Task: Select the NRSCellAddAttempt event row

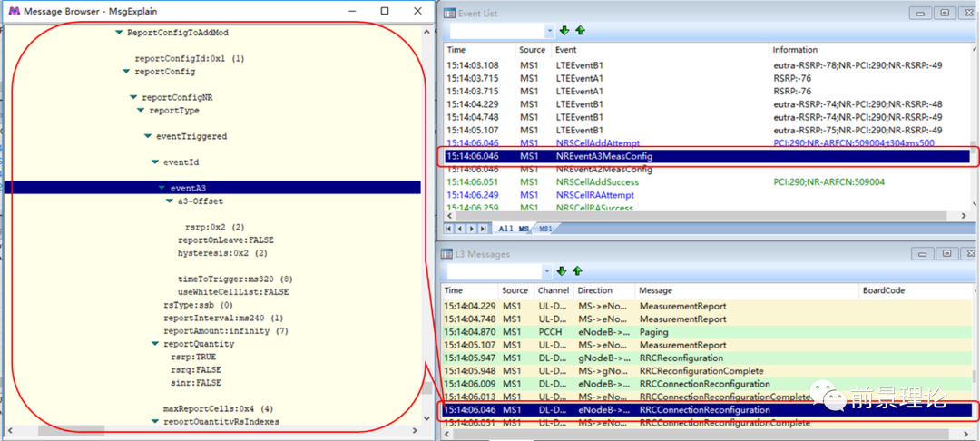Action: [706, 143]
